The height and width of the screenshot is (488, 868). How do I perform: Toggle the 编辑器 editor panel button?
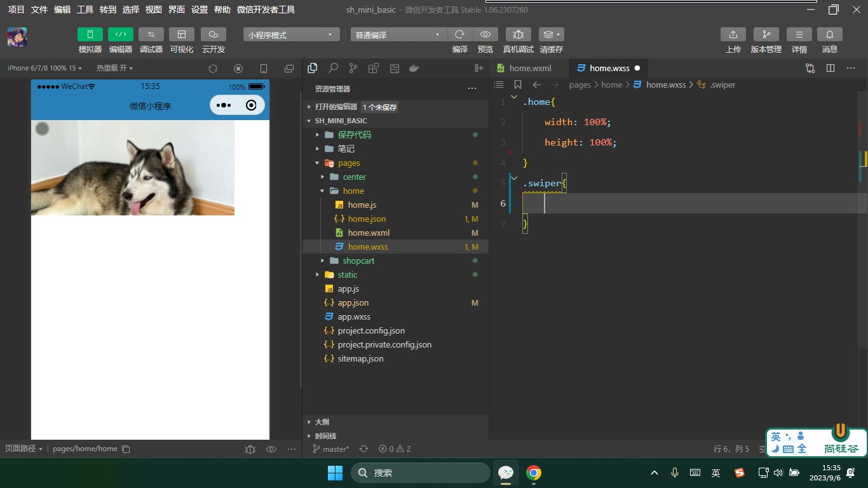tap(121, 34)
